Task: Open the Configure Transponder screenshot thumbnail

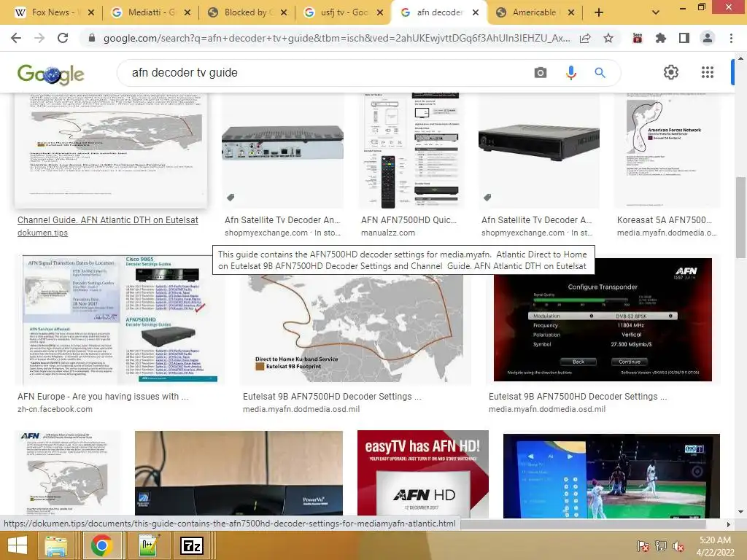Action: click(603, 319)
